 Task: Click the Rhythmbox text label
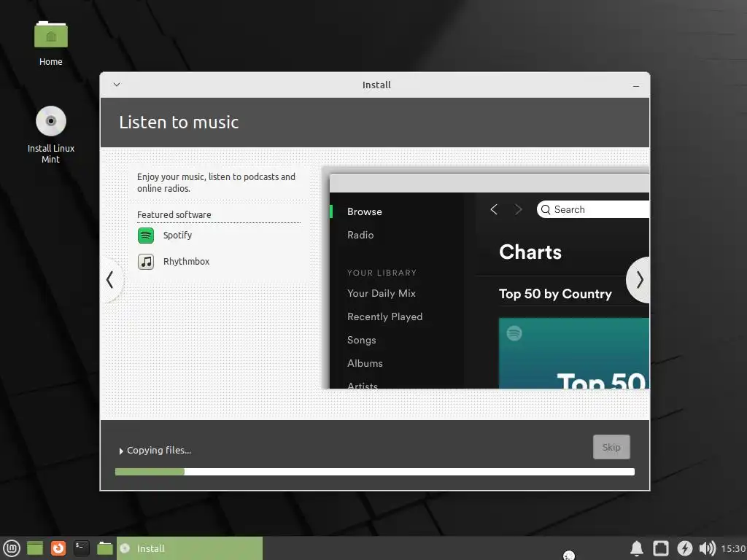(x=186, y=262)
